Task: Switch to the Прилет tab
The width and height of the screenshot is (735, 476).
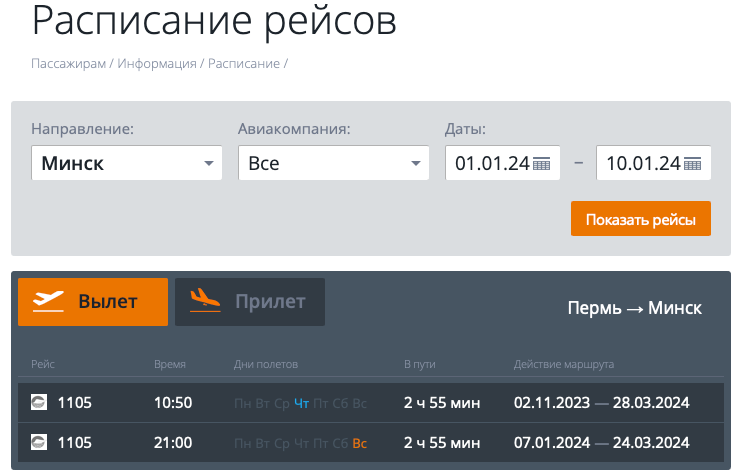Action: point(250,302)
